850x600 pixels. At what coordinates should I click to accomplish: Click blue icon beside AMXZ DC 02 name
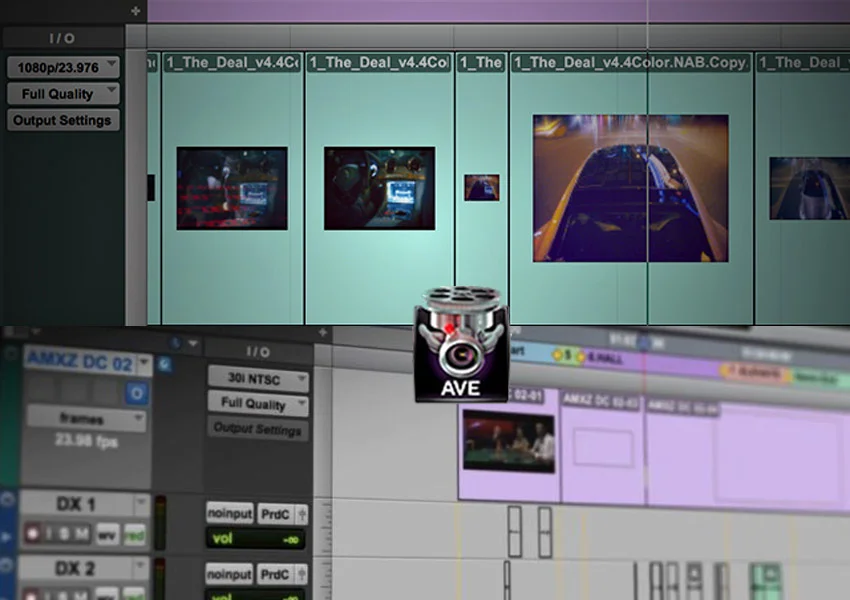click(165, 364)
